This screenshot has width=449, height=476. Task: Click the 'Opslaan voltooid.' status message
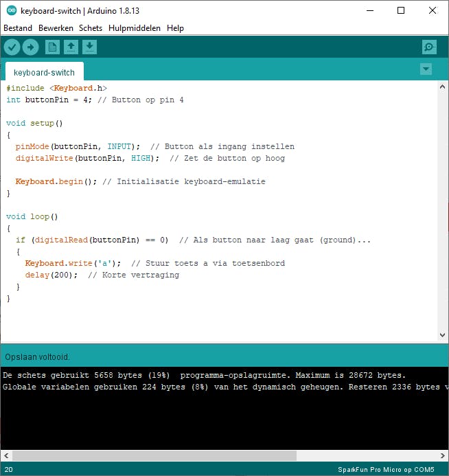point(37,357)
